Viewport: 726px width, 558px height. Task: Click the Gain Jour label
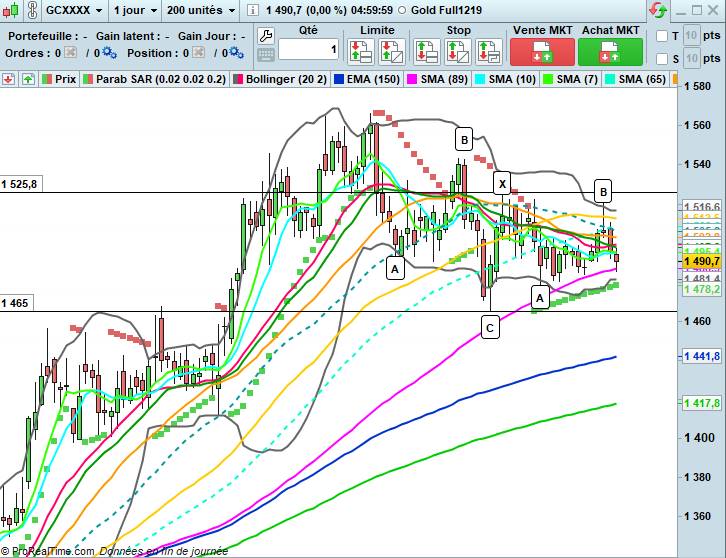pos(206,36)
